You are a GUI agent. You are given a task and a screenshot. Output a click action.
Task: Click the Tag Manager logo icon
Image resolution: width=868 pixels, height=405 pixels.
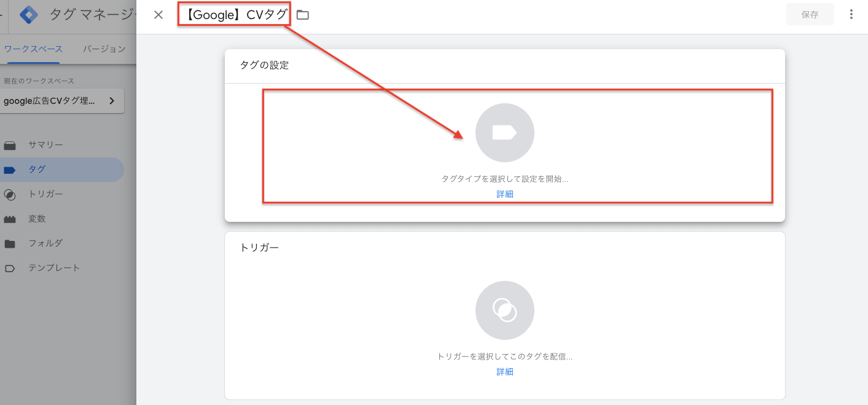tap(28, 15)
